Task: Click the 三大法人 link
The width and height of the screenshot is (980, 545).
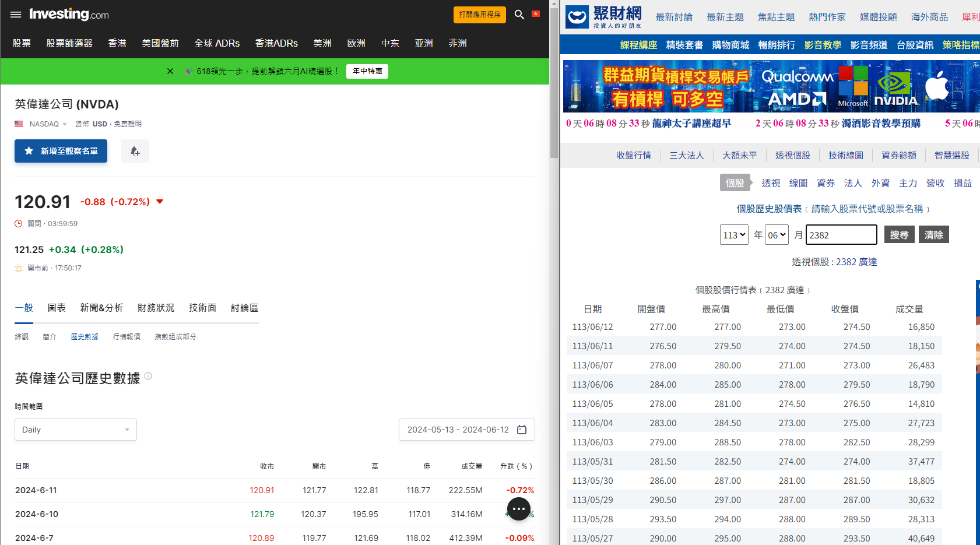Action: (x=687, y=155)
